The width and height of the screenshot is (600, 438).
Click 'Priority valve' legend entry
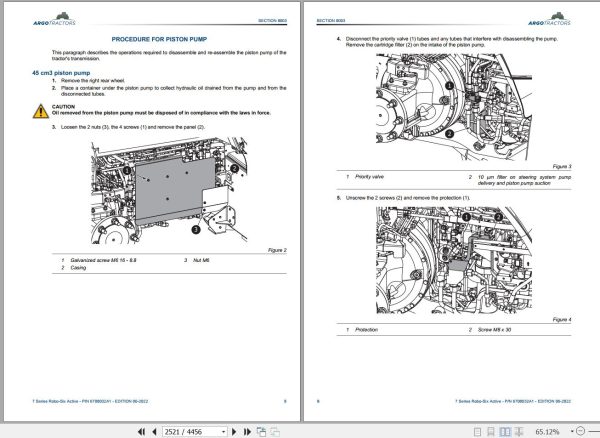(x=369, y=177)
